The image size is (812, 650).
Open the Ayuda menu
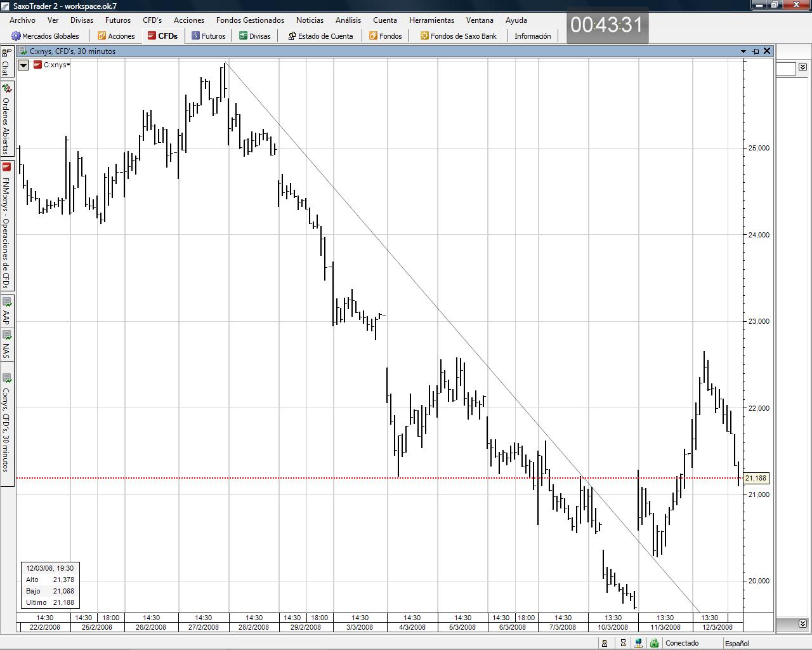click(516, 20)
